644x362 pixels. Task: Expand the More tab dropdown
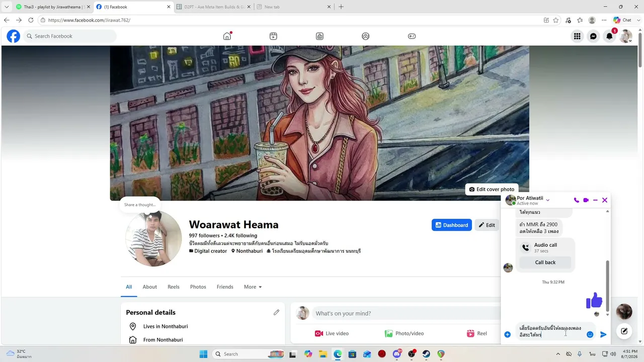(x=253, y=287)
